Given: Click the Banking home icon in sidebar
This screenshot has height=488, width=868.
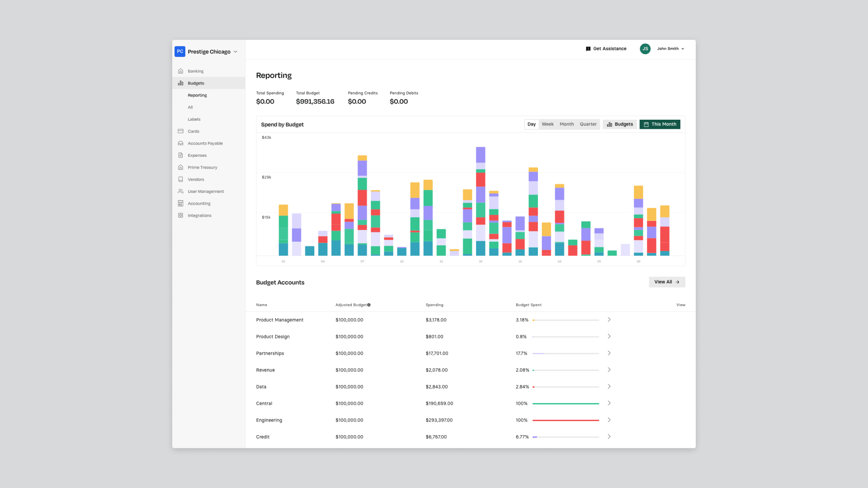Looking at the screenshot, I should (x=180, y=71).
